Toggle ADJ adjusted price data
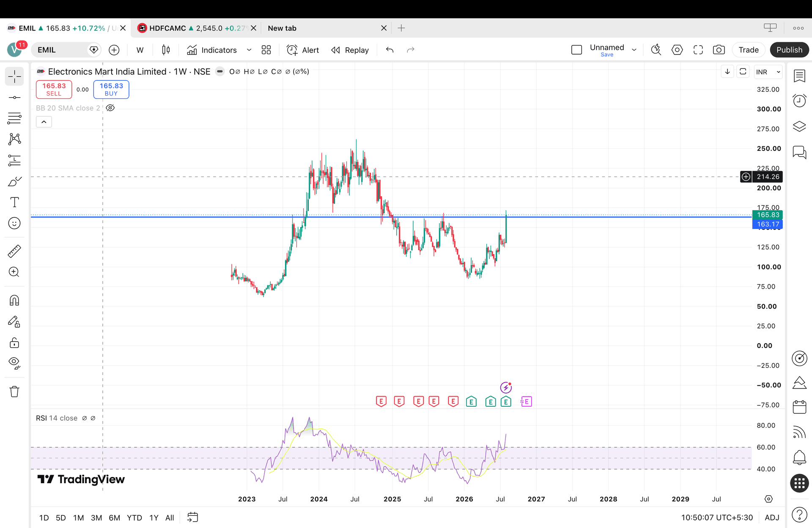The width and height of the screenshot is (812, 528). pyautogui.click(x=772, y=517)
